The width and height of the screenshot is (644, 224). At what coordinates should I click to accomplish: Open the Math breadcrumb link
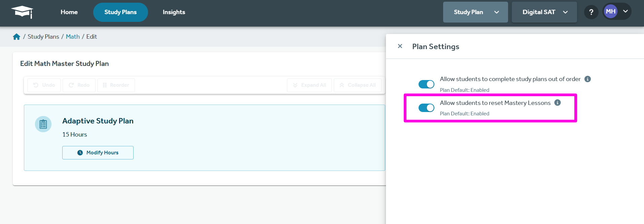point(73,37)
